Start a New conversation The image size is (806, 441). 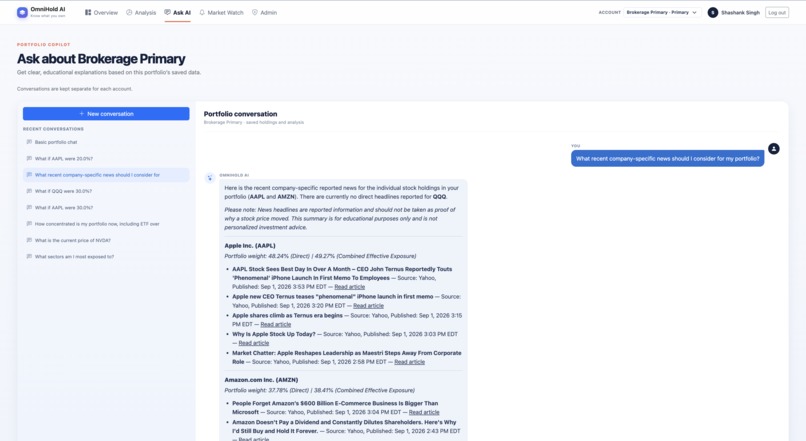pyautogui.click(x=106, y=114)
